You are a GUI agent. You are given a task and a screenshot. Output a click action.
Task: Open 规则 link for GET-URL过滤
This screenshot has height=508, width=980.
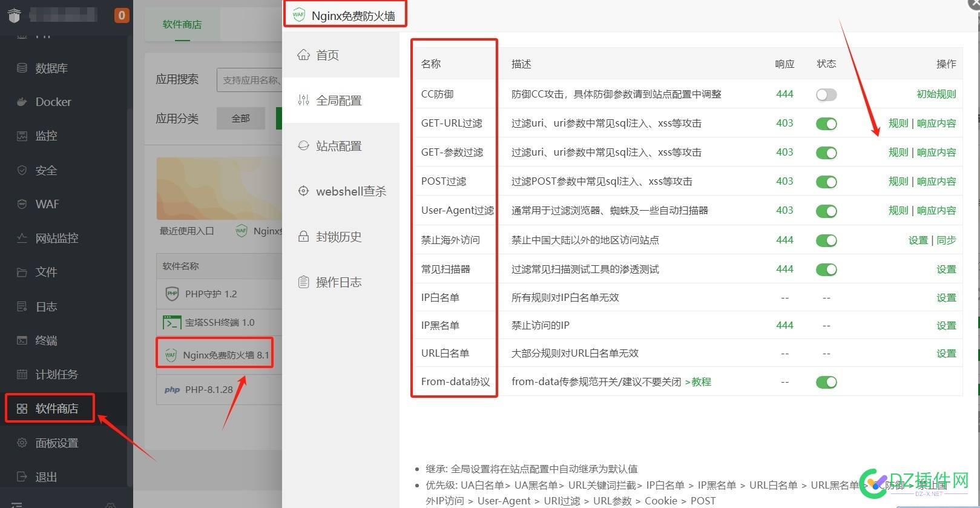898,123
